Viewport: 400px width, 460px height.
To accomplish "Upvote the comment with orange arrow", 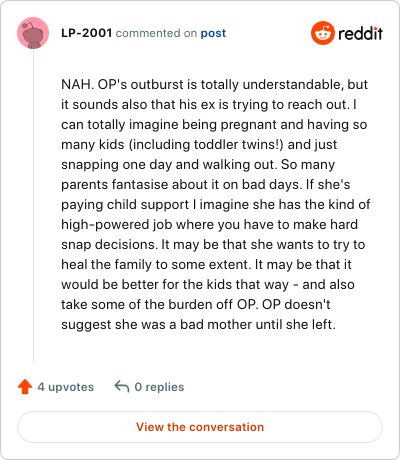I will (x=25, y=387).
